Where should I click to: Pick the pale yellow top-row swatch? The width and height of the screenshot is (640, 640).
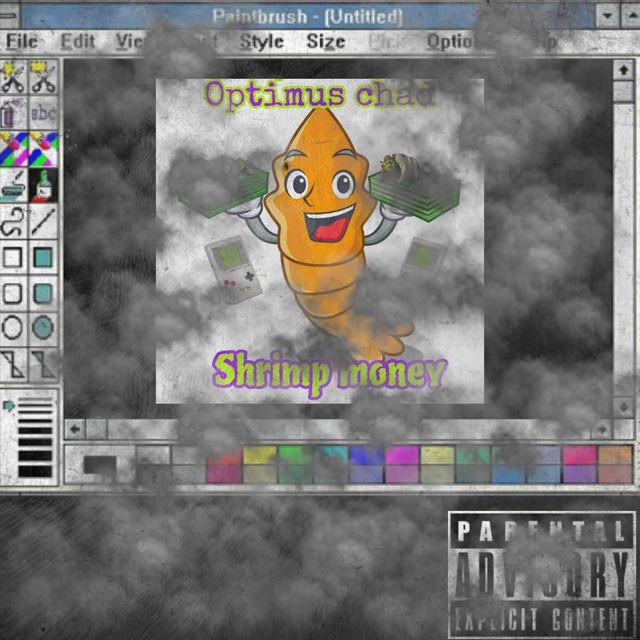coord(438,456)
